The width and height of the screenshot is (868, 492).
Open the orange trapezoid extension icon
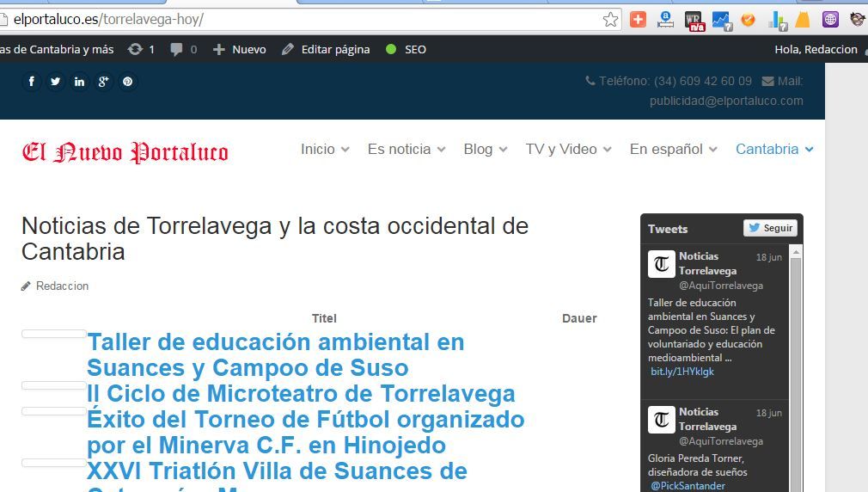802,20
